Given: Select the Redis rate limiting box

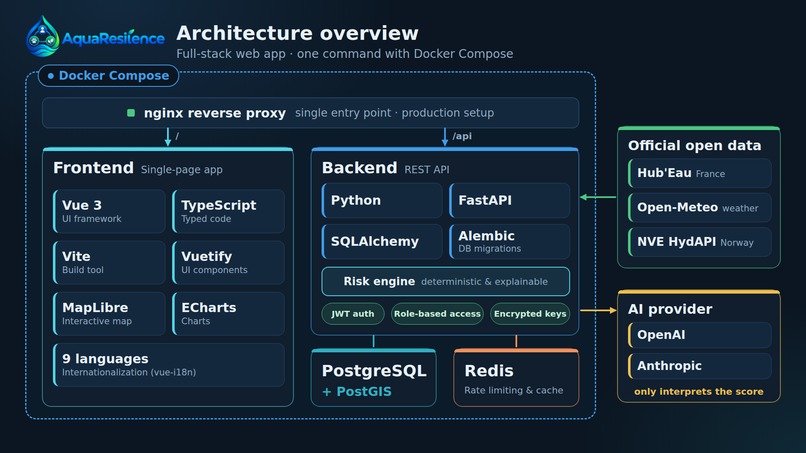Looking at the screenshot, I should click(x=516, y=378).
